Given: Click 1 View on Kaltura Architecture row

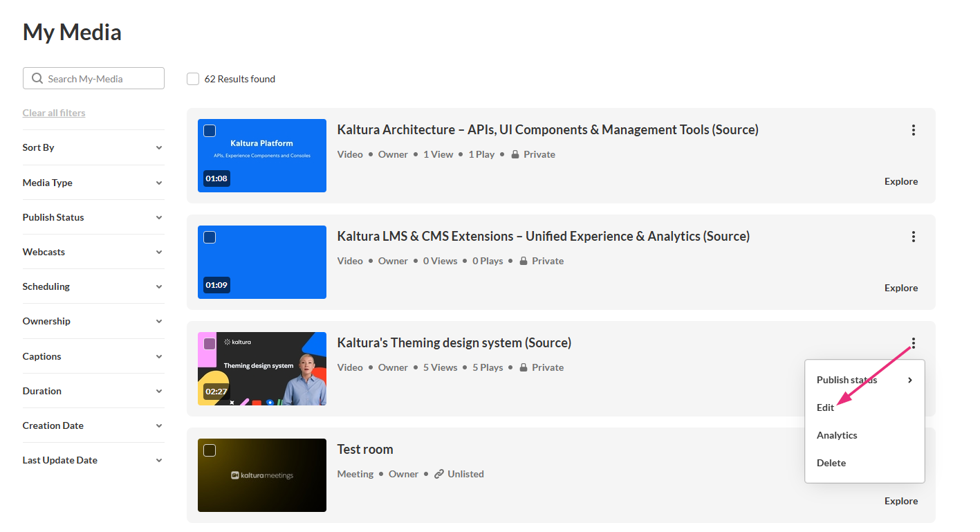Looking at the screenshot, I should pyautogui.click(x=438, y=154).
